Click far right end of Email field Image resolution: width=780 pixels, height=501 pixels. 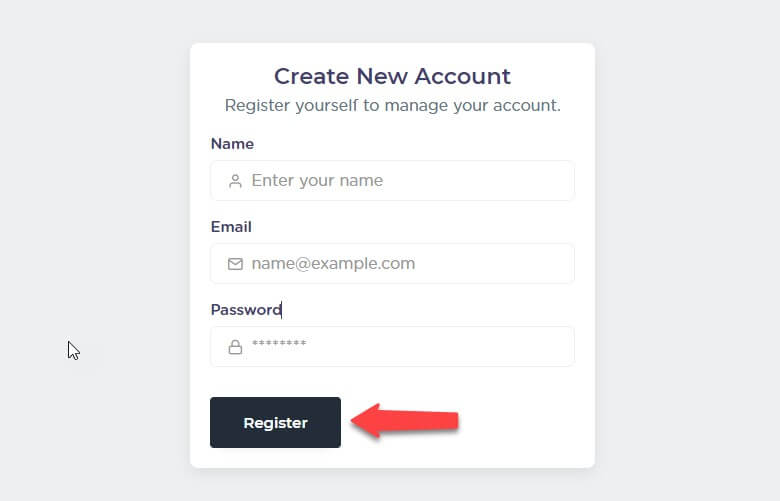point(560,264)
